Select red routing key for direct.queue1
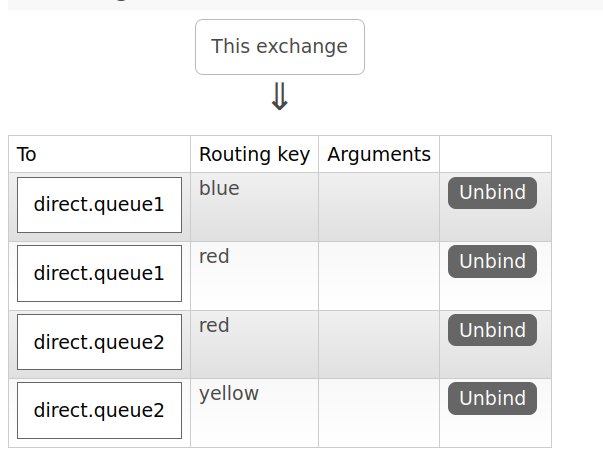 click(214, 256)
